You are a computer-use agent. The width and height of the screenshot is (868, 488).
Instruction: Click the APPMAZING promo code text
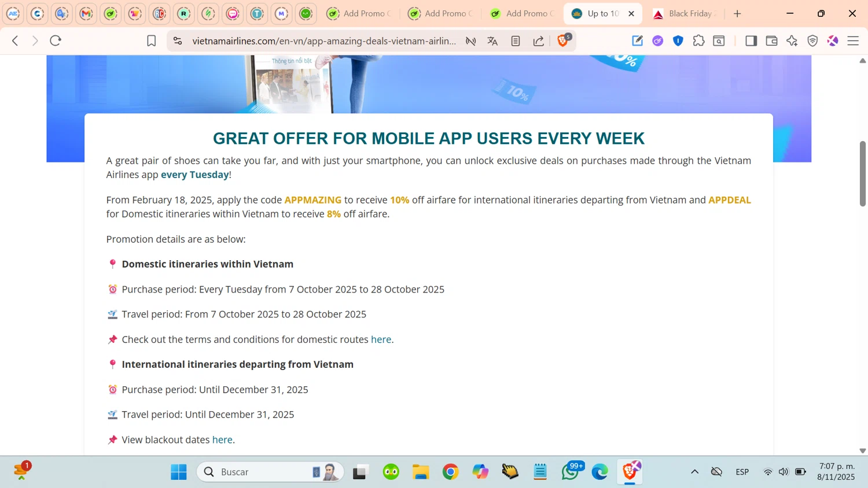pos(313,200)
